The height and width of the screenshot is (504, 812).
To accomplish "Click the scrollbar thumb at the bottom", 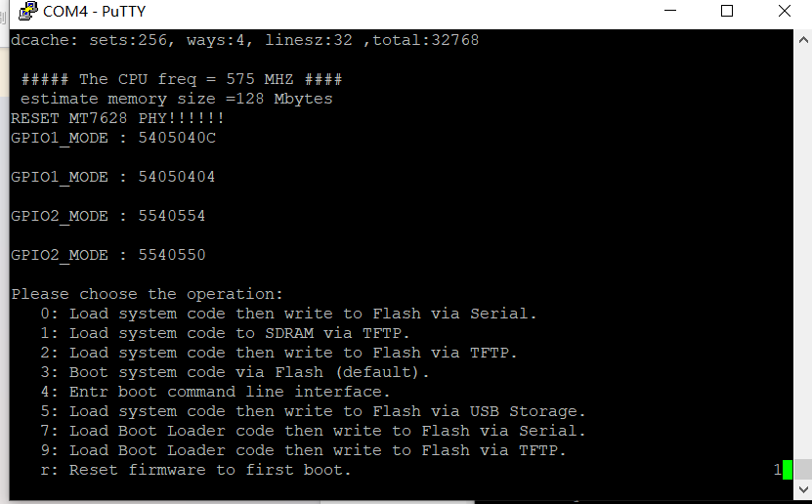I will click(802, 471).
